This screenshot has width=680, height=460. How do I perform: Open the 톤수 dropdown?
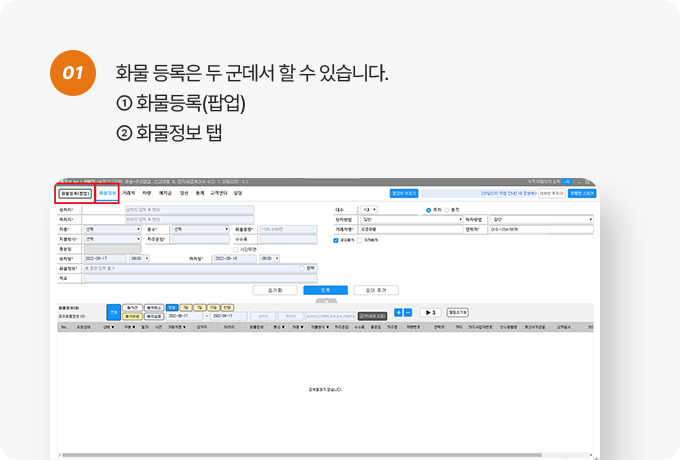(x=201, y=229)
